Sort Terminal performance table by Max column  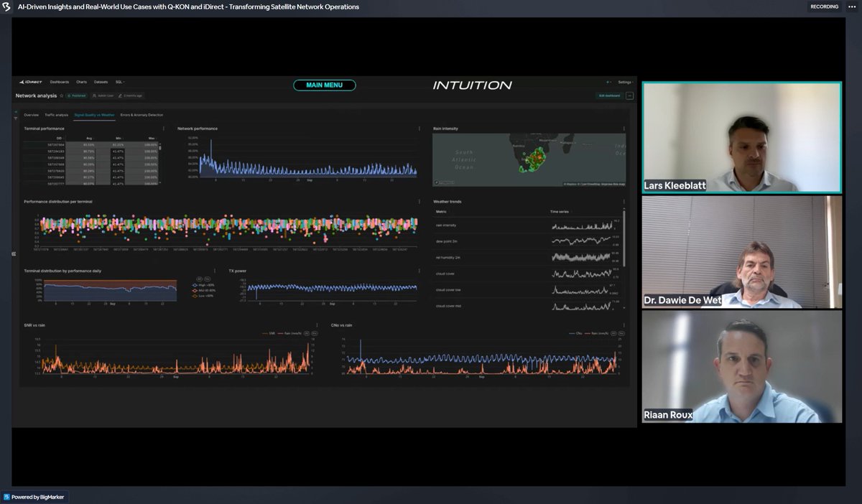(x=152, y=138)
